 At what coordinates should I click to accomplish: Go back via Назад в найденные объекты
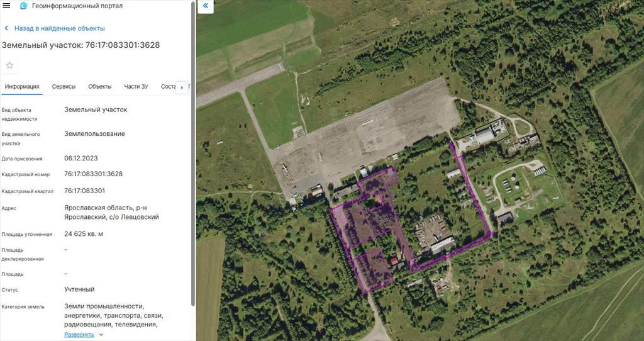tap(60, 28)
